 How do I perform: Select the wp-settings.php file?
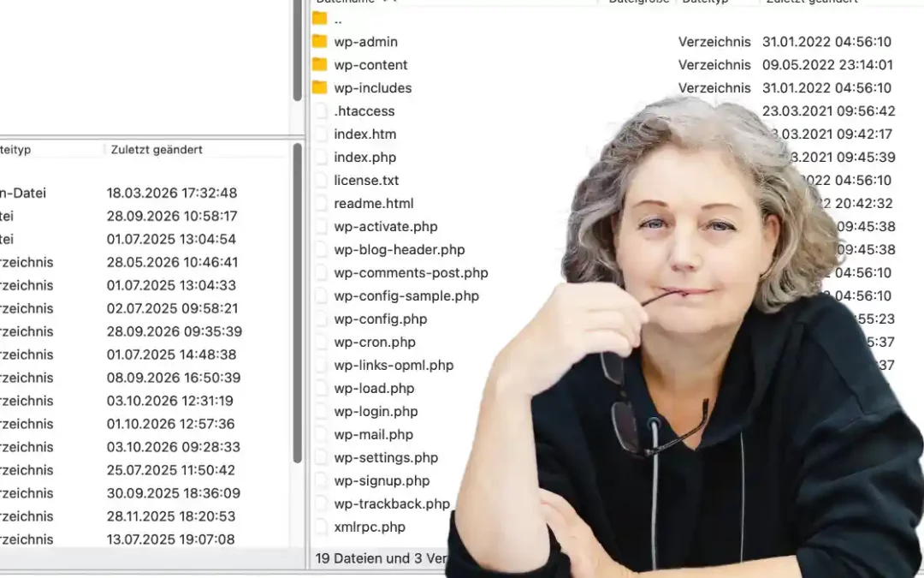[x=386, y=457]
